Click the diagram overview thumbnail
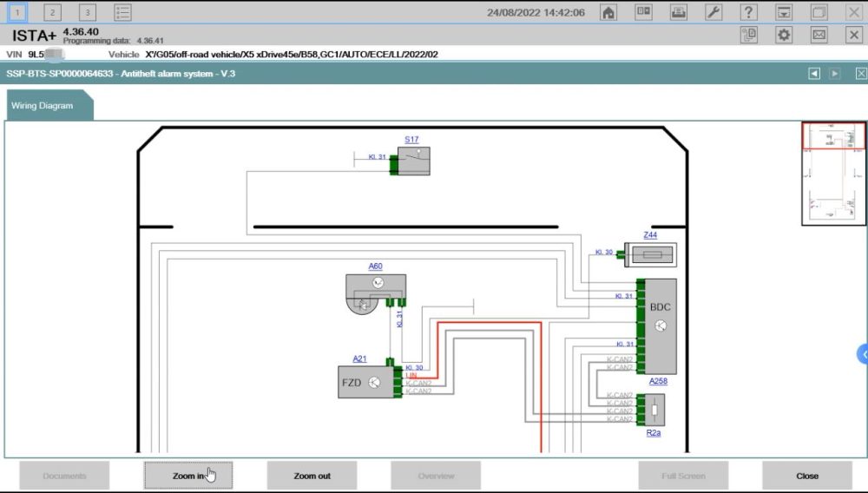868x493 pixels. (x=833, y=174)
